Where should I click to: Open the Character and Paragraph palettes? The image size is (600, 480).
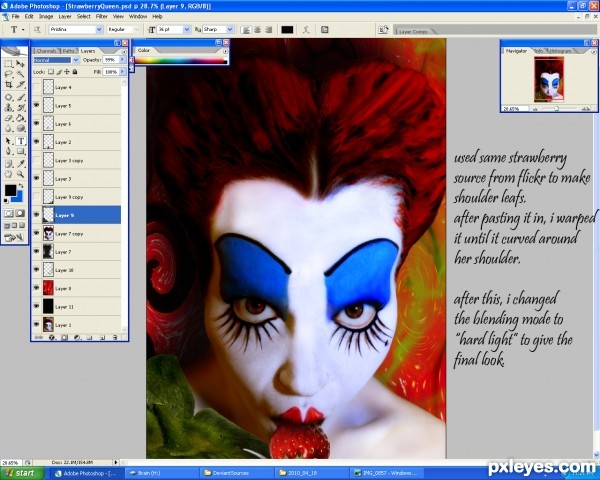[x=324, y=29]
